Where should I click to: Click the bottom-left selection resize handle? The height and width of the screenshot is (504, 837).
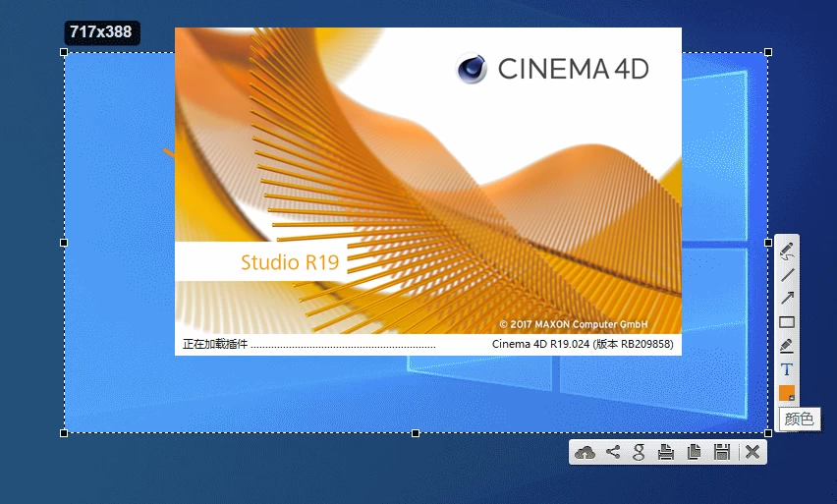65,432
